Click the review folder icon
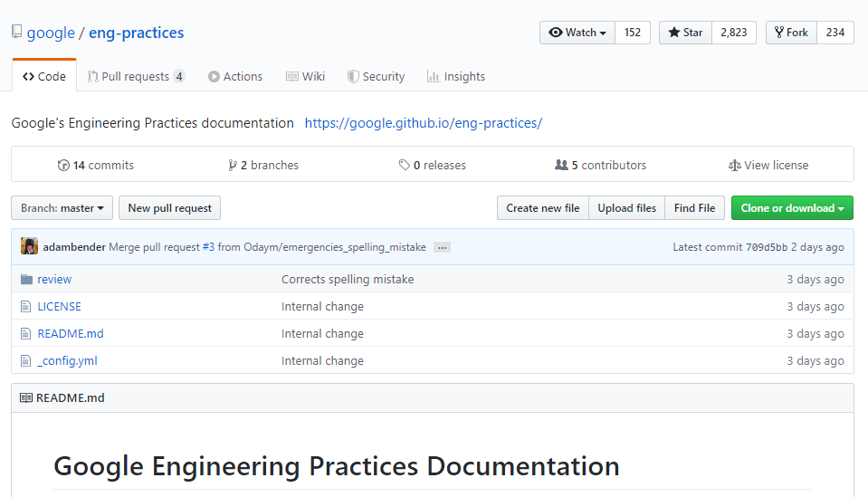Viewport: 868px width, 497px height. tap(26, 280)
